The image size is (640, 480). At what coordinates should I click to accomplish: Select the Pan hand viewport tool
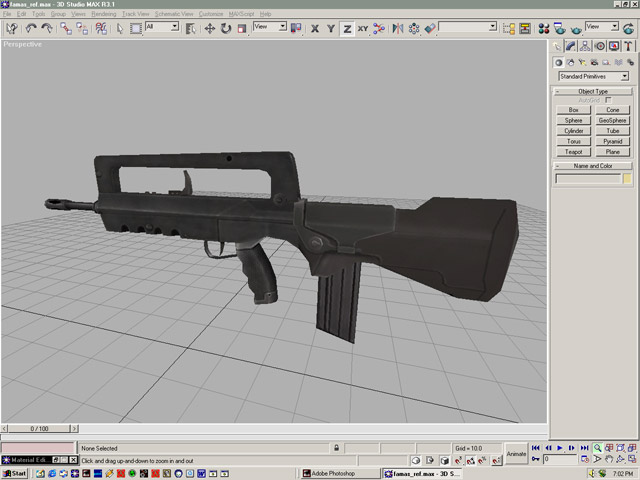click(x=609, y=459)
